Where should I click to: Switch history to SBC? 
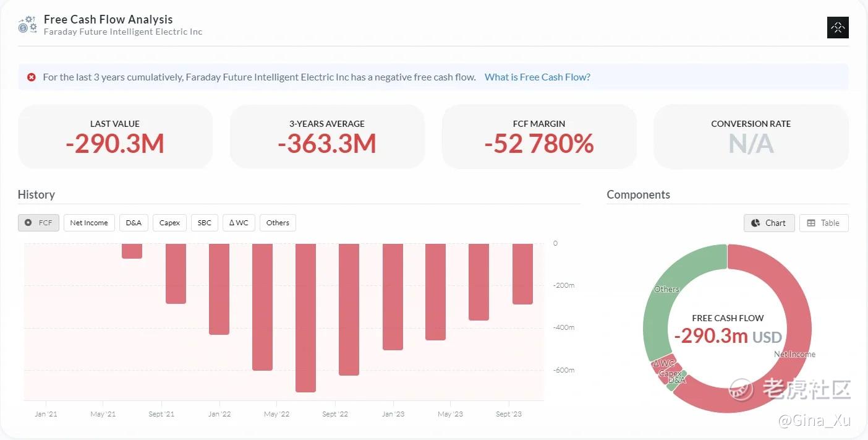205,223
